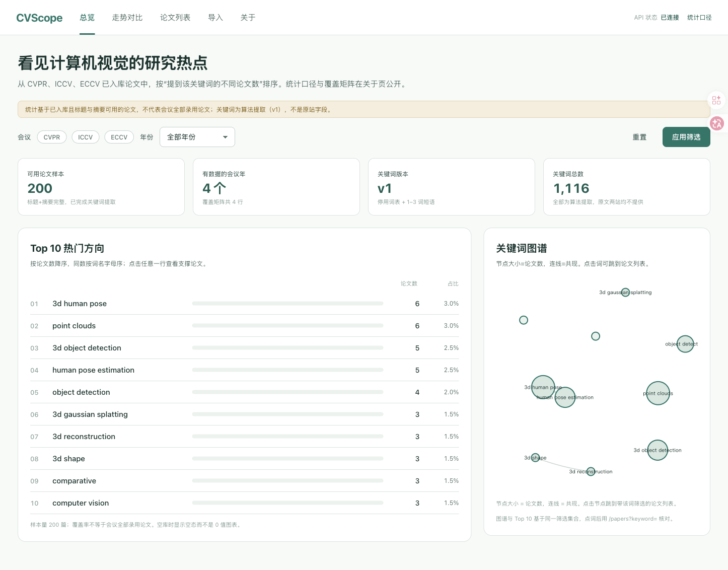Click the object detect graph node
The height and width of the screenshot is (570, 728).
coord(685,344)
